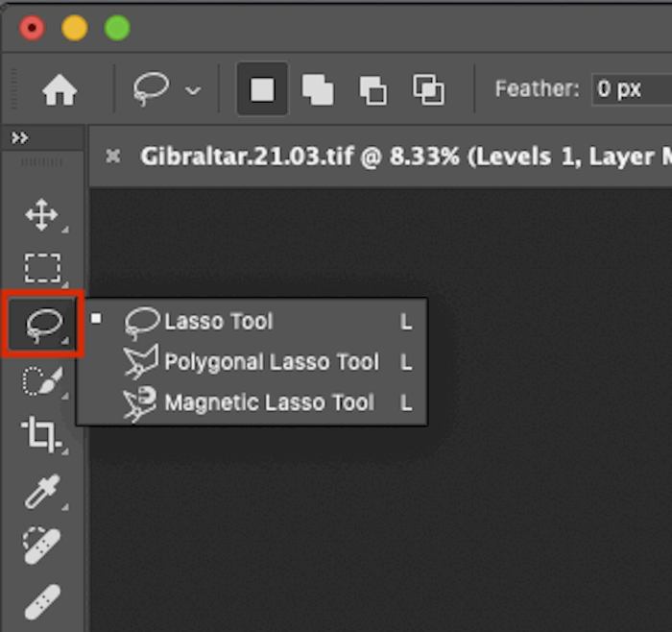Select the Eyedropper tool
The height and width of the screenshot is (632, 672).
[42, 491]
